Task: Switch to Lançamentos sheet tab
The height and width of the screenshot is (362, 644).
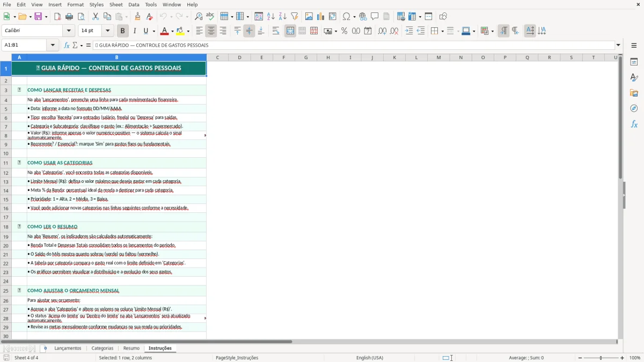Action: click(x=68, y=348)
